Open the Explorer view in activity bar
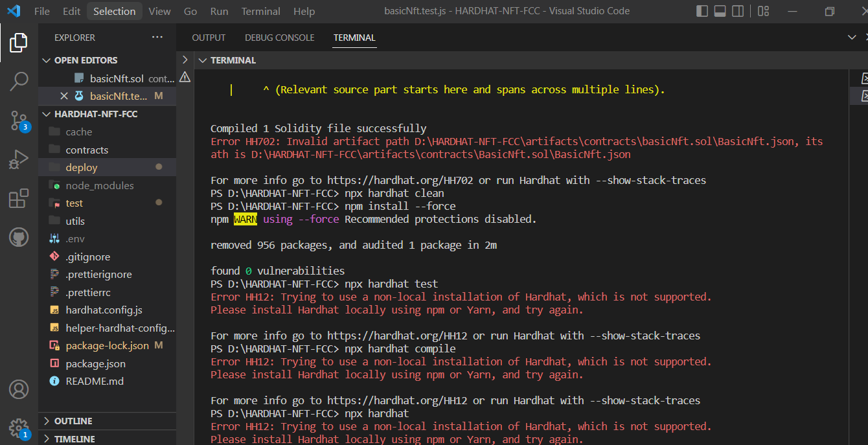Image resolution: width=868 pixels, height=445 pixels. (19, 43)
